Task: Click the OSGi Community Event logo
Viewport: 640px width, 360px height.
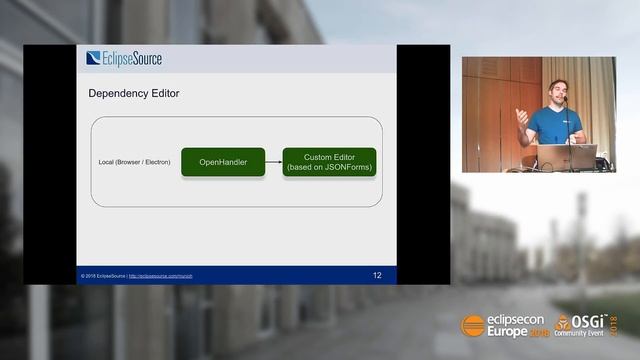Action: pos(585,325)
